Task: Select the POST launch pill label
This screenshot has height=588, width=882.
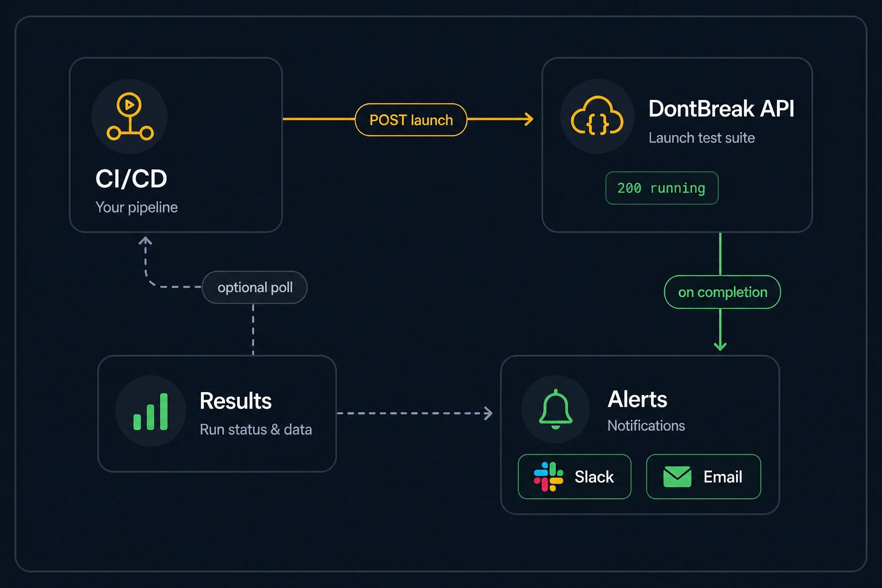Action: click(x=411, y=120)
